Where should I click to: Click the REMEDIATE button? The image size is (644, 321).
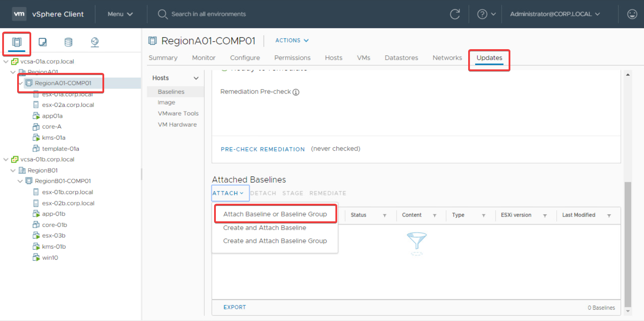point(328,193)
